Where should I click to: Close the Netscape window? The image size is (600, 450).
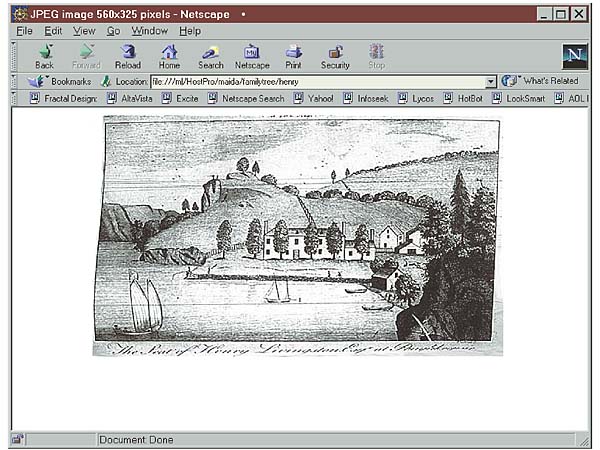pos(579,15)
